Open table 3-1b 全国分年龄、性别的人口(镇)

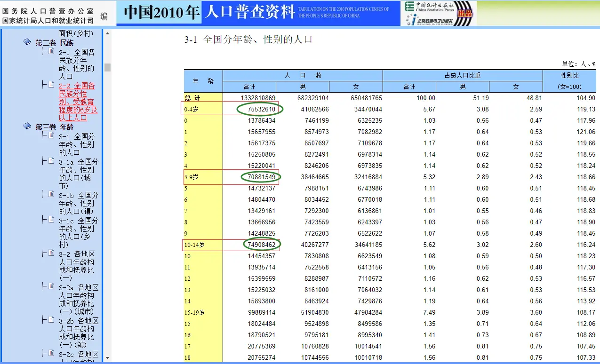(79, 203)
